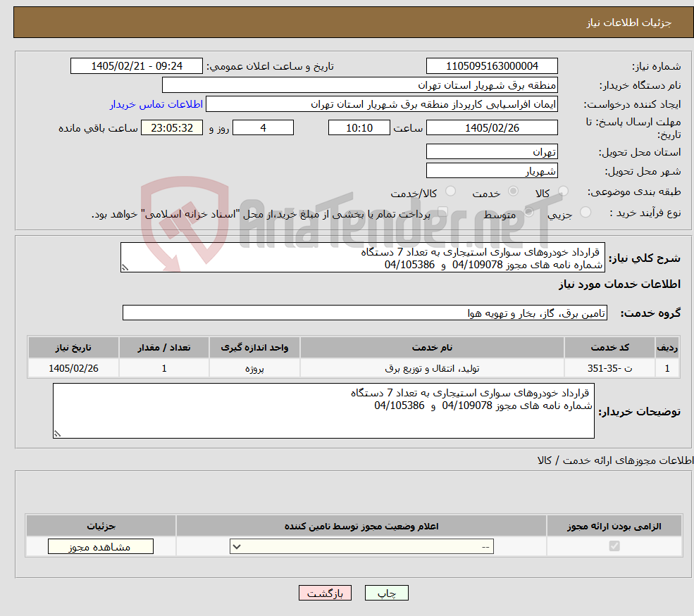Click the resize handle of توضیحات خریدار box
694x616 pixels.
57,434
